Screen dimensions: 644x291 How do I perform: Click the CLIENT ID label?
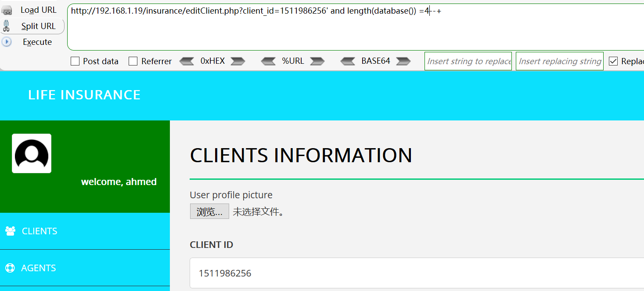[212, 245]
